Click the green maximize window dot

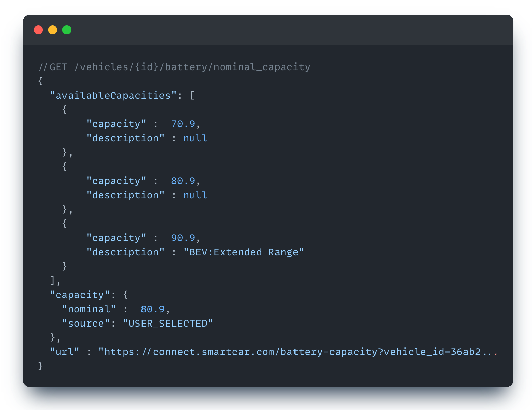(67, 30)
